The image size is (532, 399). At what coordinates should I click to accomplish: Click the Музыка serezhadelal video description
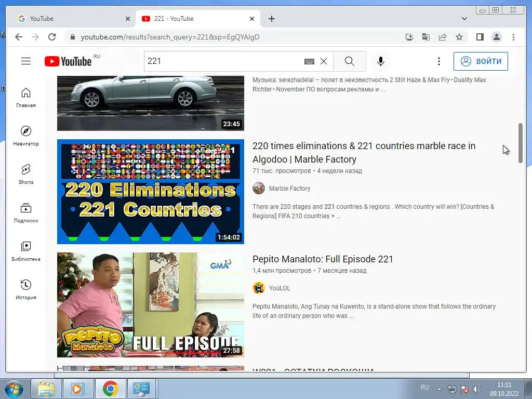(x=369, y=85)
